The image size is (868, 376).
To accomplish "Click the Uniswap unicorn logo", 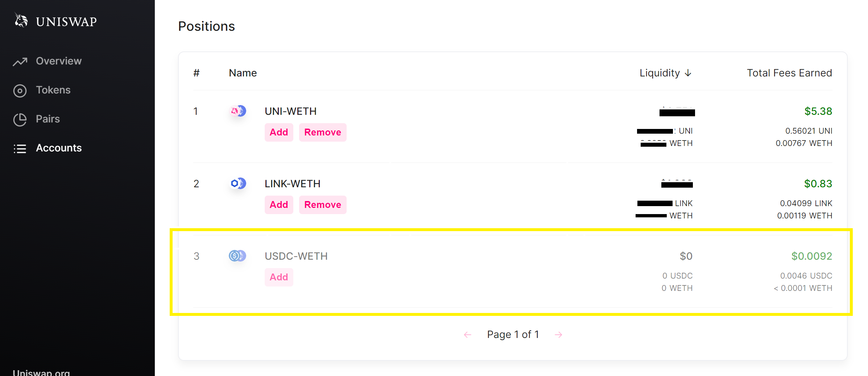I will click(21, 21).
